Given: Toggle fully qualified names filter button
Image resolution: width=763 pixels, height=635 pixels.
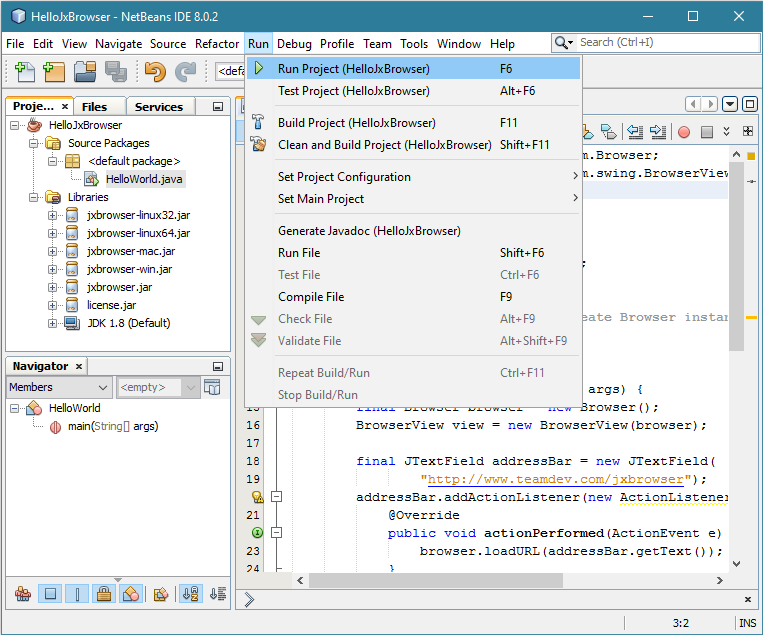Looking at the screenshot, I should pos(161,594).
